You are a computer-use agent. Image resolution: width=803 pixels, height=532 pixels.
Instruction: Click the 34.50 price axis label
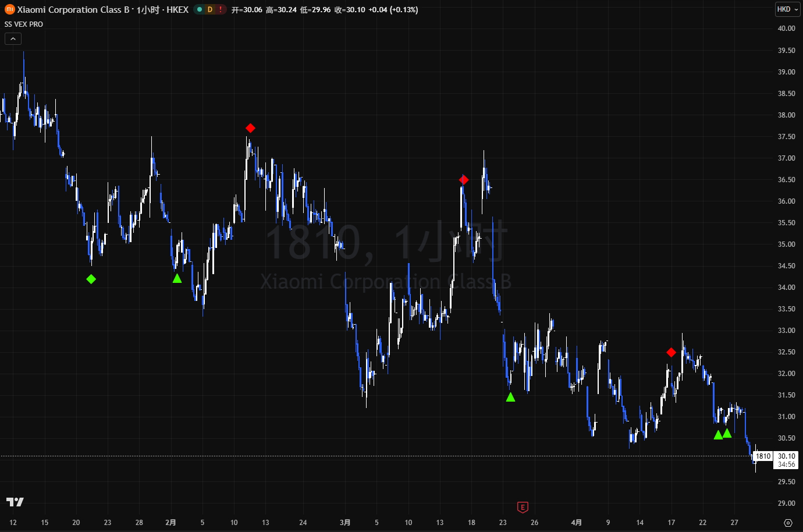point(786,266)
